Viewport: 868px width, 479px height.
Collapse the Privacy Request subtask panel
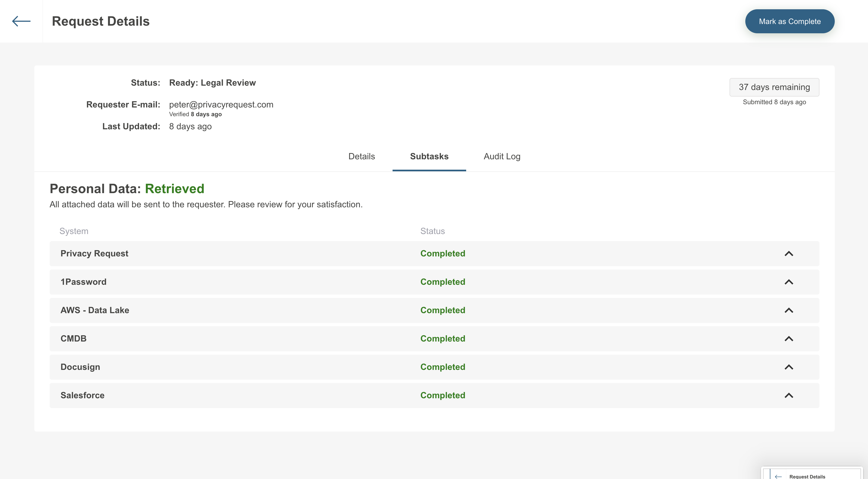pyautogui.click(x=789, y=253)
